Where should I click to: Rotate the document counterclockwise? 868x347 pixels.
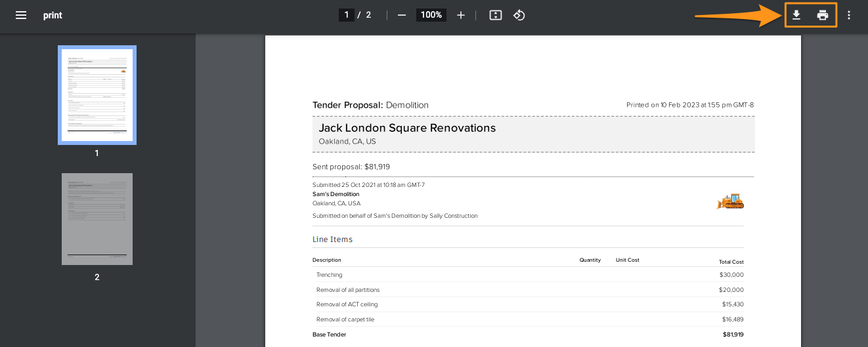point(519,15)
